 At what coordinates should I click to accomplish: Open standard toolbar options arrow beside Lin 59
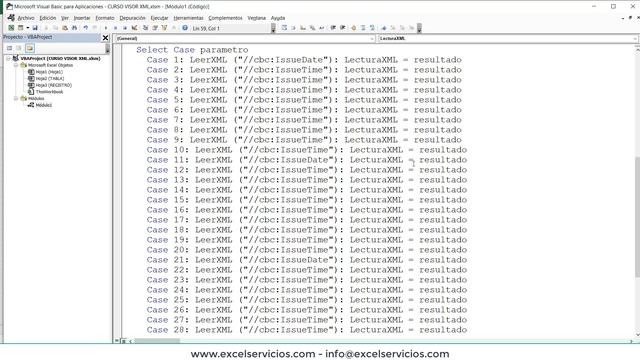(x=273, y=28)
